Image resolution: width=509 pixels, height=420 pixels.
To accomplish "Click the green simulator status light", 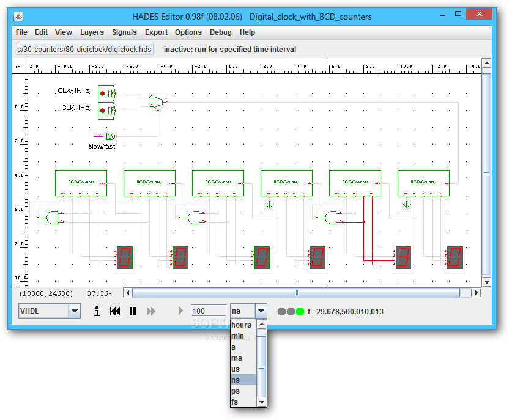I will click(300, 312).
